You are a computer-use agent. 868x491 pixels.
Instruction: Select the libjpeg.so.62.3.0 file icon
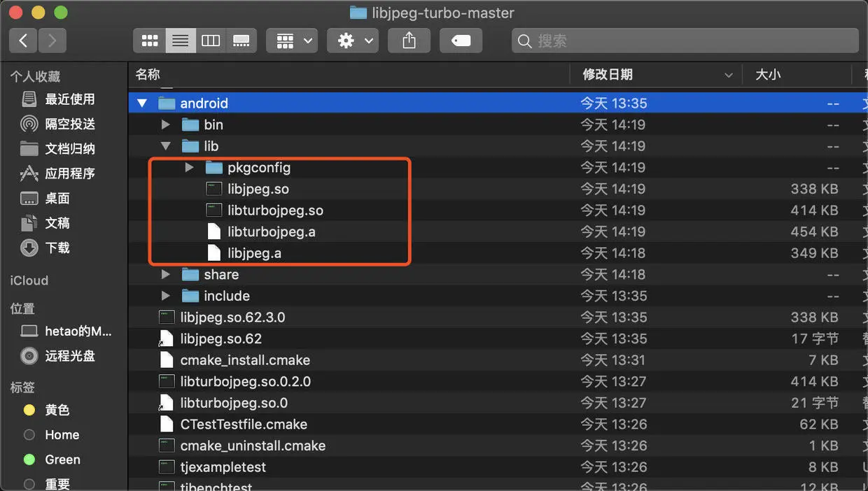[x=167, y=317]
